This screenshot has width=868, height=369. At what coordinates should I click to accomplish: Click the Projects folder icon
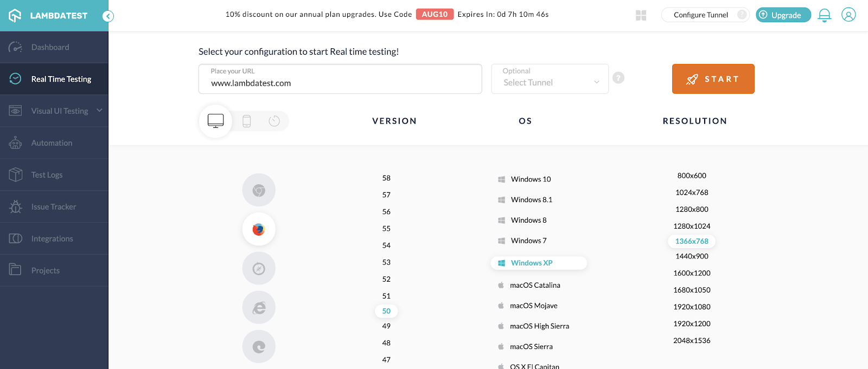(x=15, y=269)
